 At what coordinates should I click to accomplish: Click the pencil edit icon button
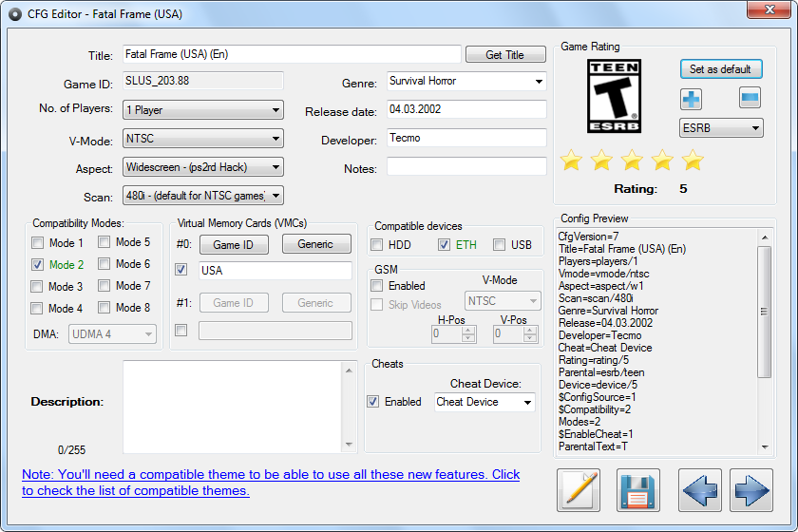pyautogui.click(x=579, y=490)
